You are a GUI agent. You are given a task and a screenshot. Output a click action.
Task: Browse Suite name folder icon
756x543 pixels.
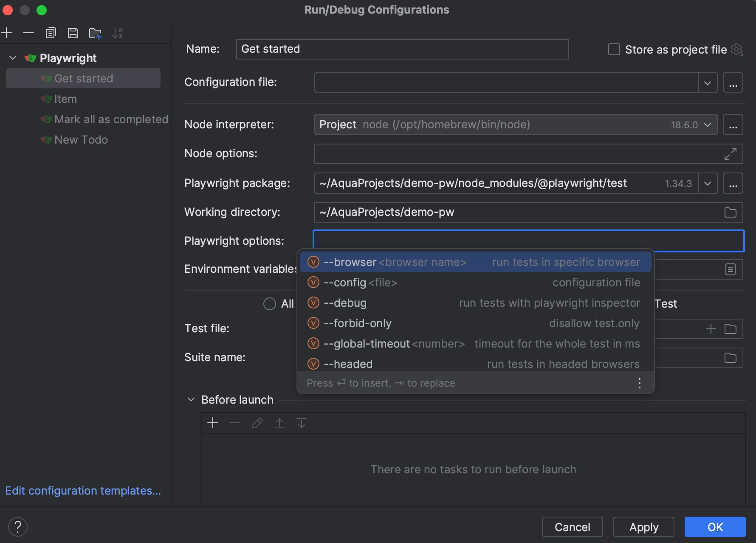(x=730, y=357)
